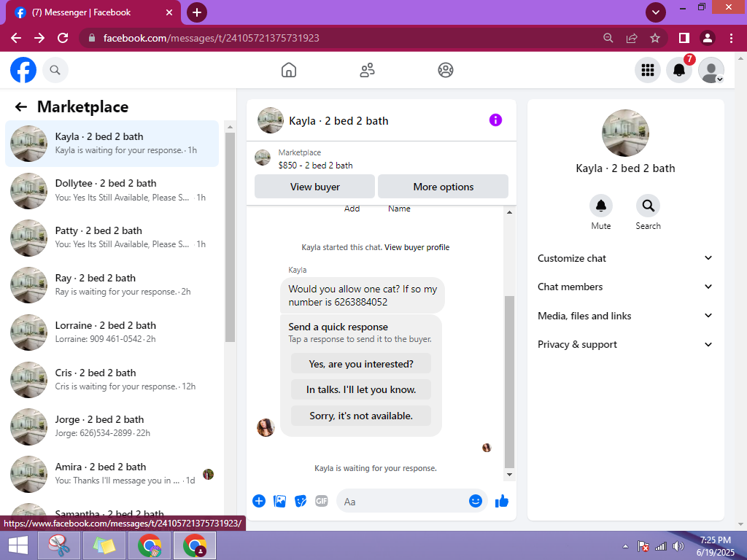Send quick response 'Yes, are you interested?'

tap(361, 364)
